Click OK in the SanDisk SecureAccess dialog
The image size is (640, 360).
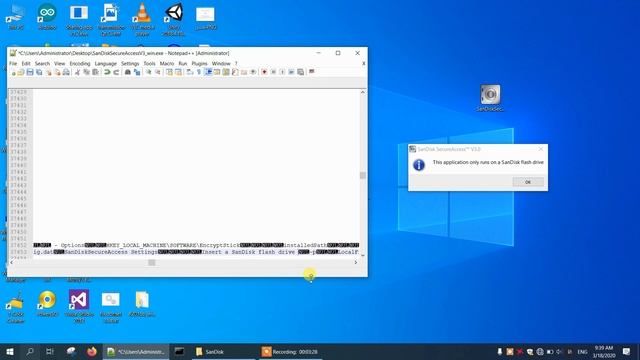point(528,182)
